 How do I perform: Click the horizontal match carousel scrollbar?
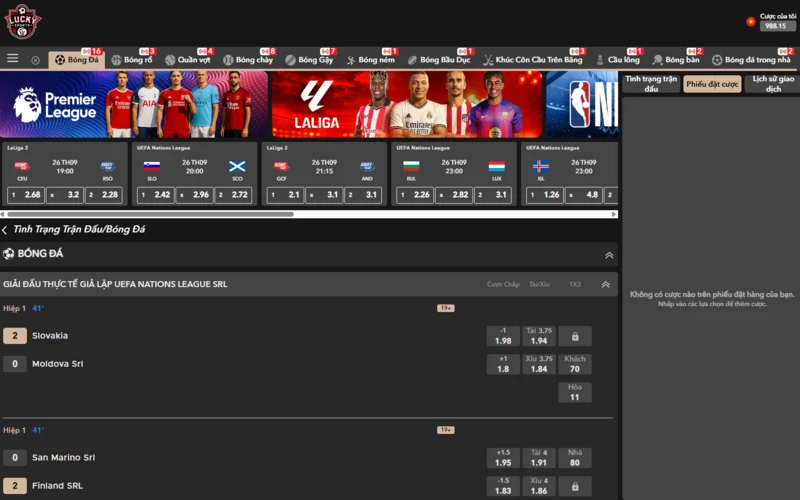151,214
